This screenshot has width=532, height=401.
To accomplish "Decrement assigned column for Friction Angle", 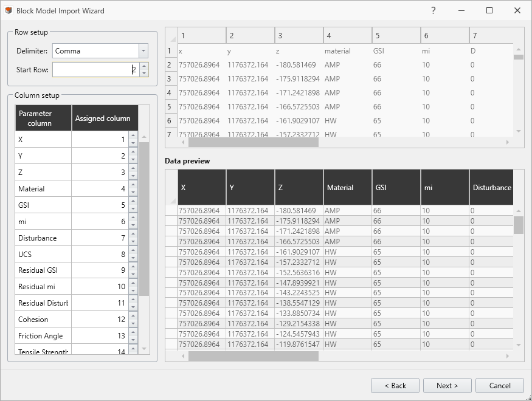I will tap(133, 340).
